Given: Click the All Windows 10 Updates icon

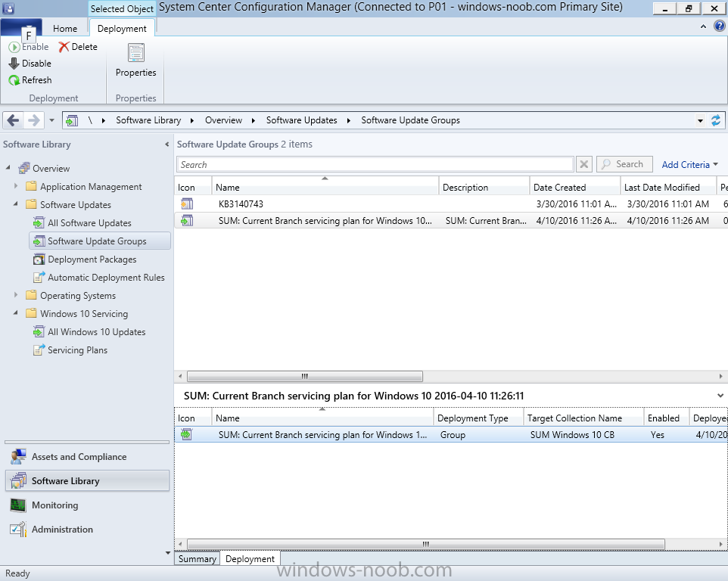Looking at the screenshot, I should [x=39, y=332].
